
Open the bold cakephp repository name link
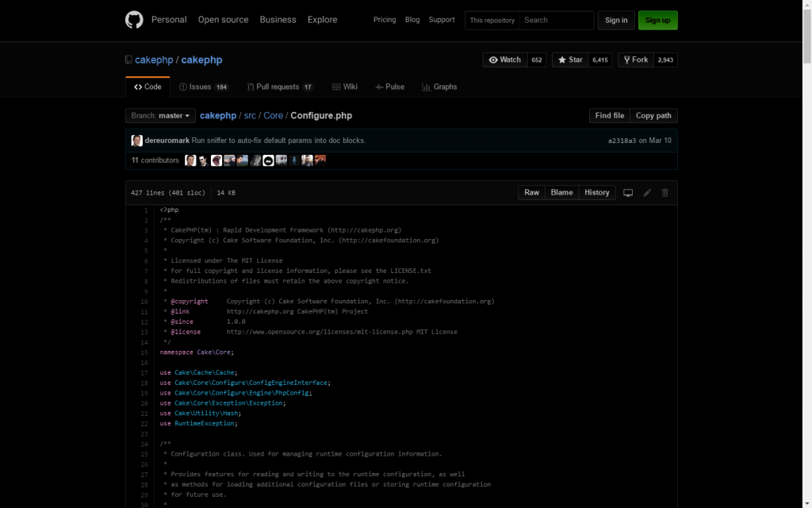pyautogui.click(x=202, y=60)
